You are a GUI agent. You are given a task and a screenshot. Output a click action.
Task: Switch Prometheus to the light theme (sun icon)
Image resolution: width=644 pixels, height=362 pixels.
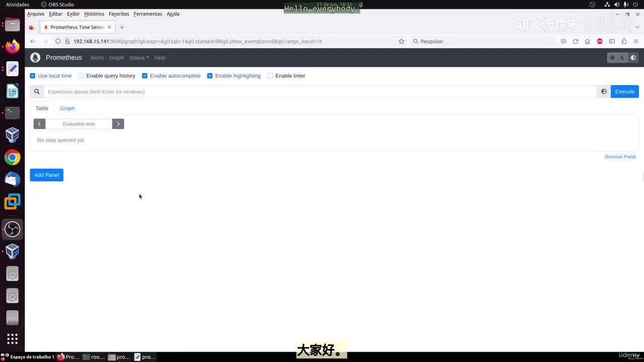pos(612,58)
